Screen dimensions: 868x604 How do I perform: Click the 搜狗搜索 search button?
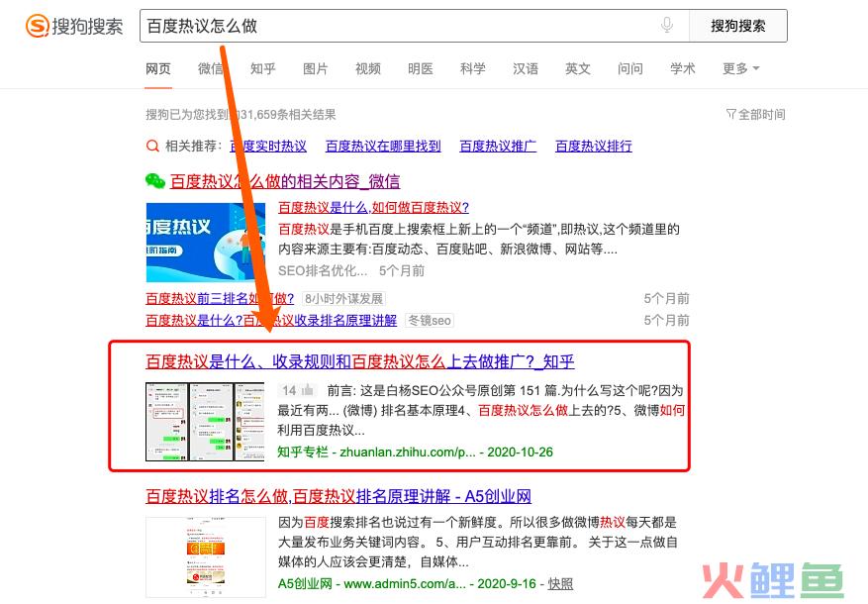point(738,26)
